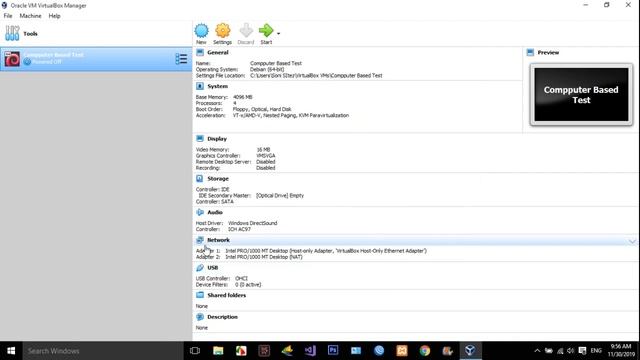This screenshot has width=640, height=360.
Task: Click Adapter 2 NAT network line
Action: coord(249,257)
